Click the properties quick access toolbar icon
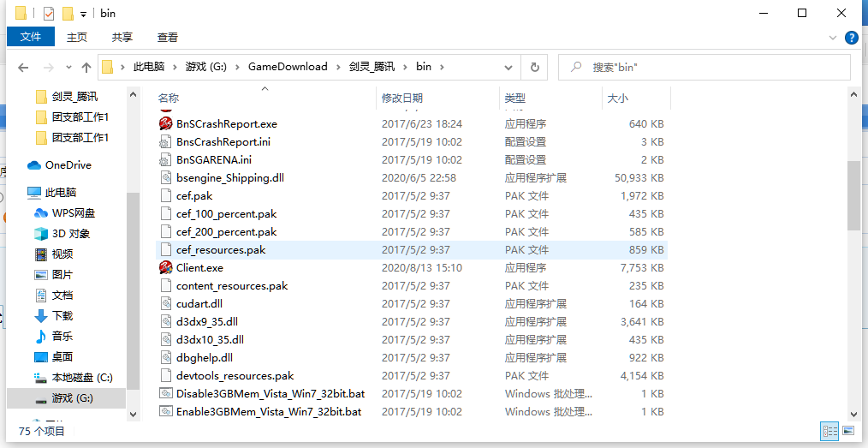 click(x=49, y=14)
